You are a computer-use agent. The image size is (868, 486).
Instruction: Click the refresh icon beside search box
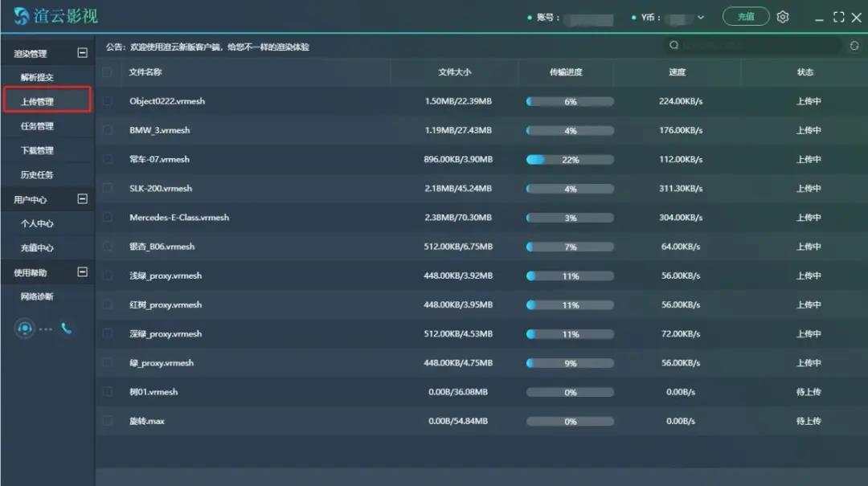click(x=854, y=46)
